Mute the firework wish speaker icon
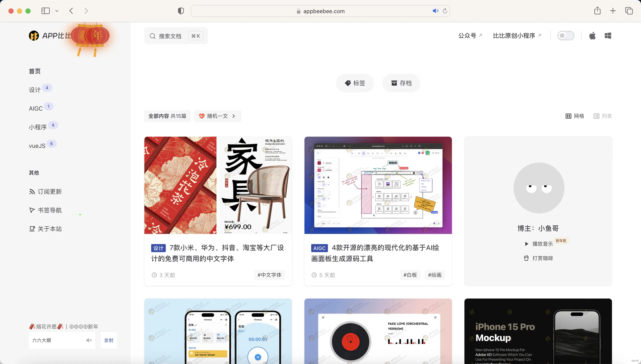Screen dimensions: 641x364 coord(89,340)
